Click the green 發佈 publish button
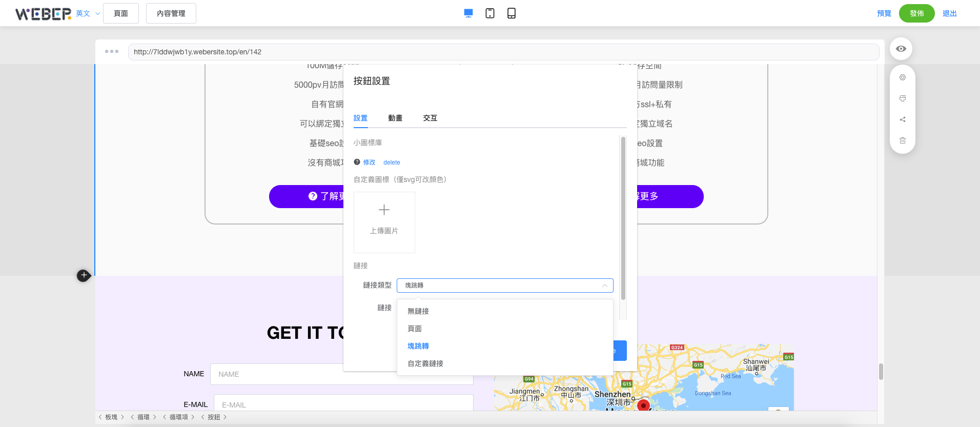This screenshot has width=980, height=427. (917, 13)
